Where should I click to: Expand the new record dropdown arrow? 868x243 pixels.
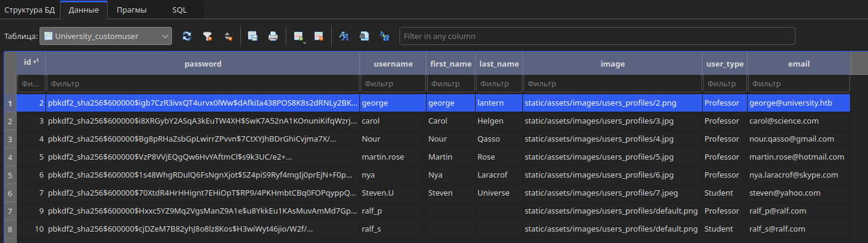click(x=305, y=41)
